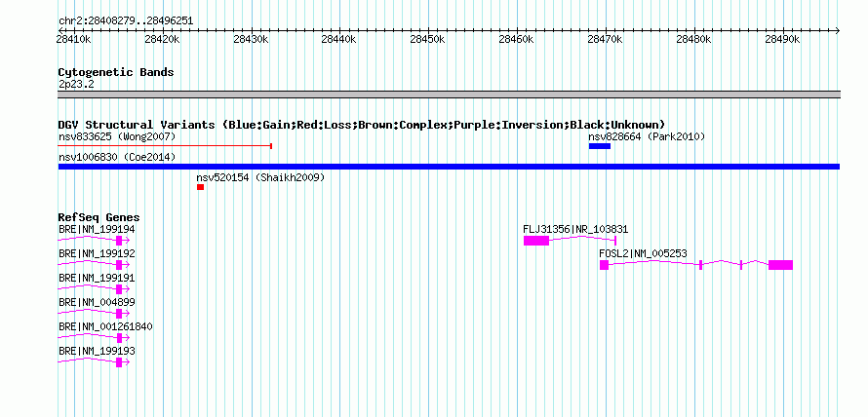Viewport: 868px width, 417px height.
Task: Click the BRE|NM_199192 gene label
Action: pyautogui.click(x=97, y=253)
